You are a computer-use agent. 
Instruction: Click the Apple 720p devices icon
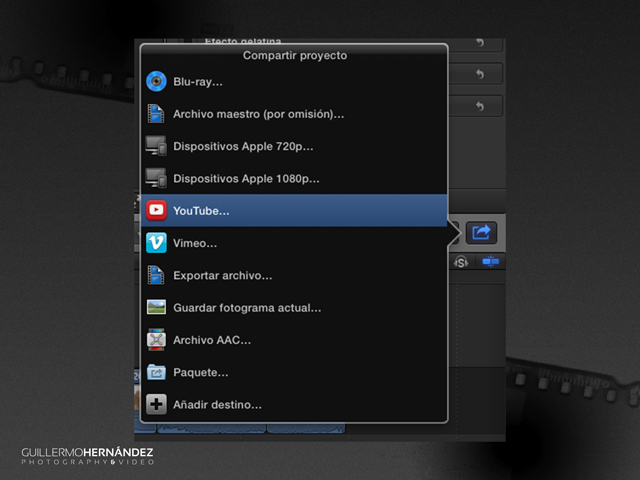tap(156, 146)
